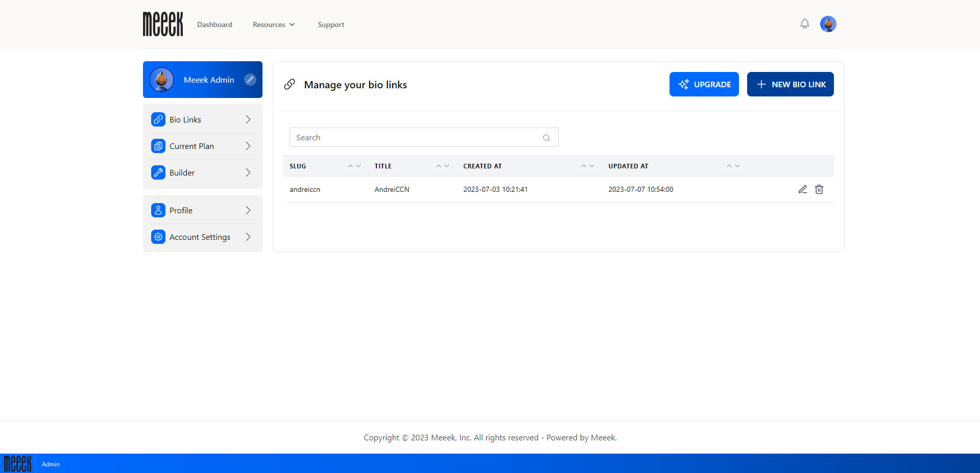Open Account Settings via its gear icon
The image size is (980, 473).
[158, 237]
